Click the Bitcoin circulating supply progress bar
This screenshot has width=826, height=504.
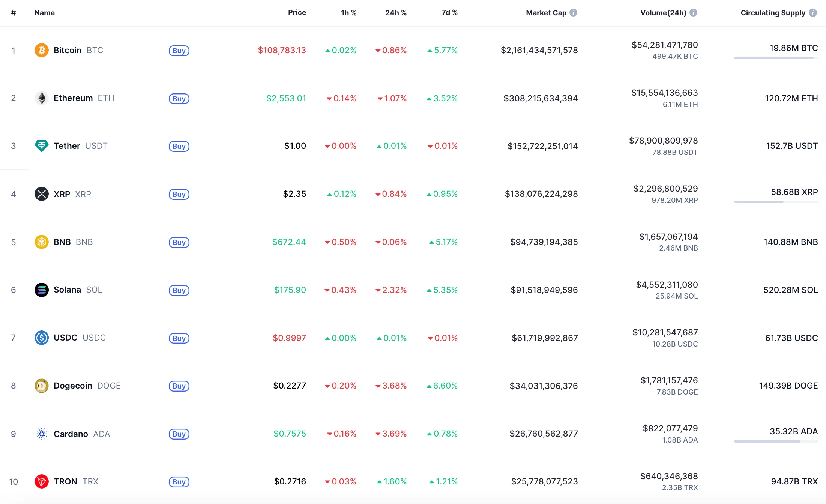776,58
